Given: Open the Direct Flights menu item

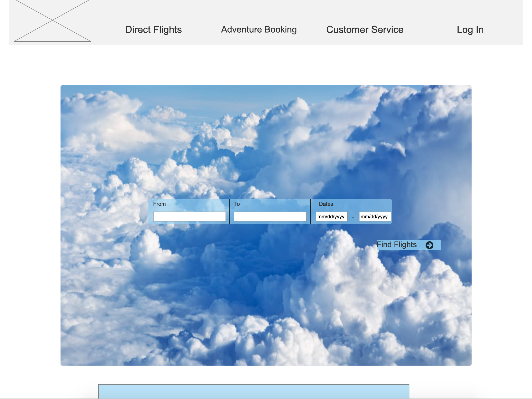Looking at the screenshot, I should pyautogui.click(x=153, y=30).
